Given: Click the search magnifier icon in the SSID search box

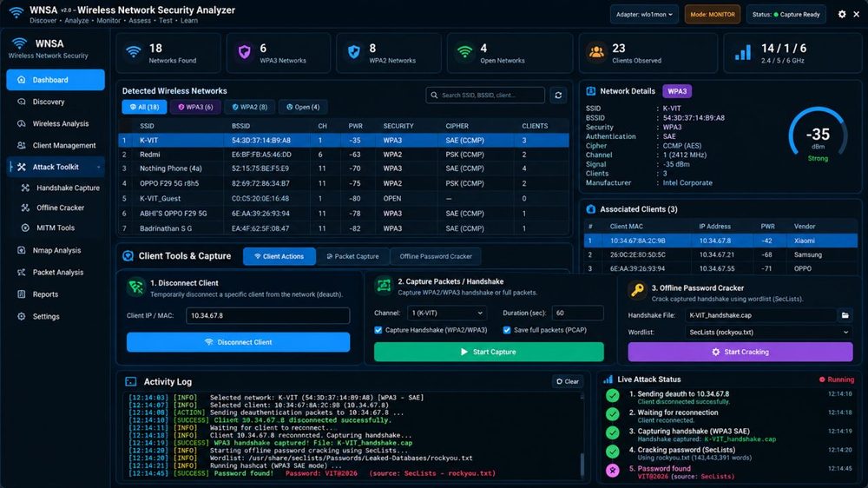Looking at the screenshot, I should point(434,96).
